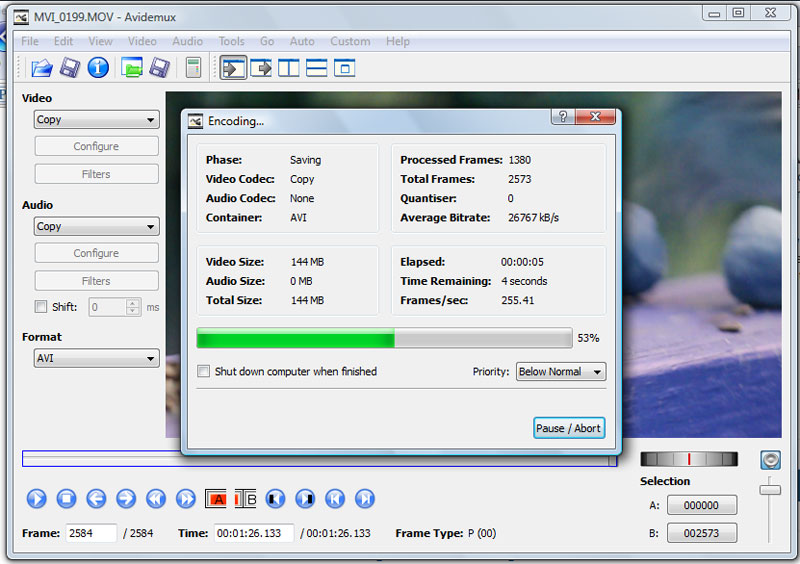Go to next black frame button
The image size is (800, 564).
click(305, 498)
